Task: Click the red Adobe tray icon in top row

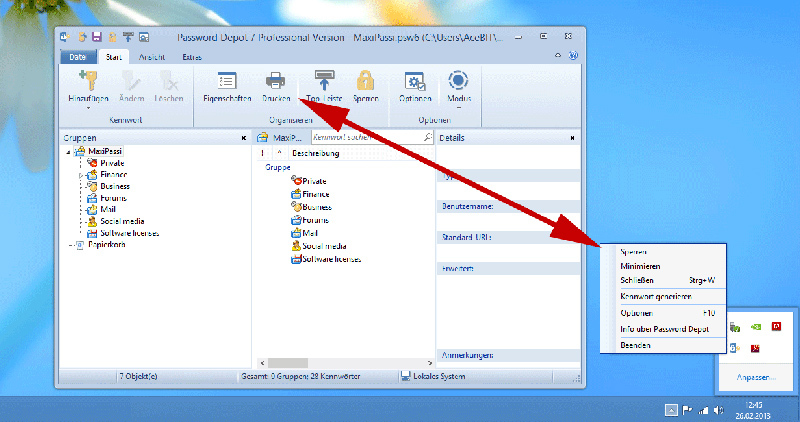Action: click(x=776, y=326)
